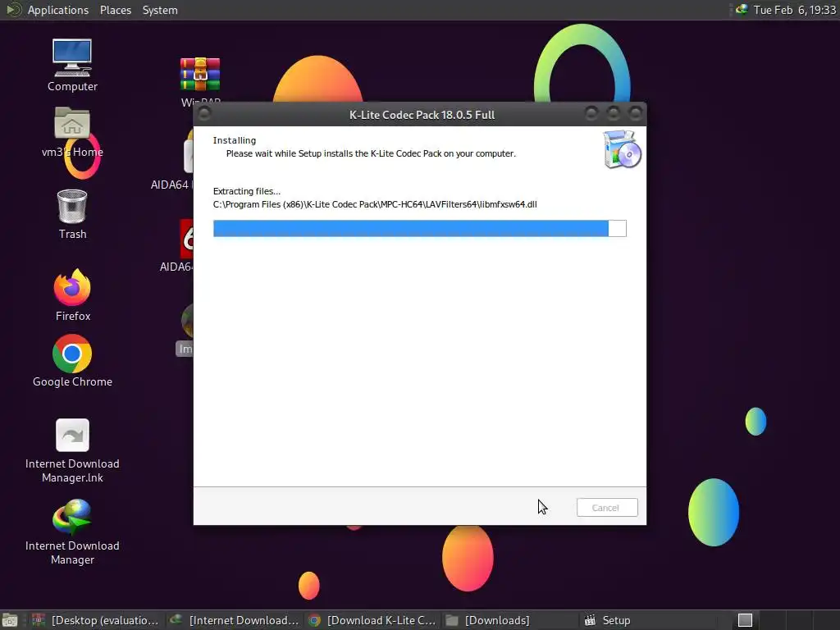Click the Please wait while Setup installs text
Image resolution: width=840 pixels, height=630 pixels.
(x=371, y=153)
